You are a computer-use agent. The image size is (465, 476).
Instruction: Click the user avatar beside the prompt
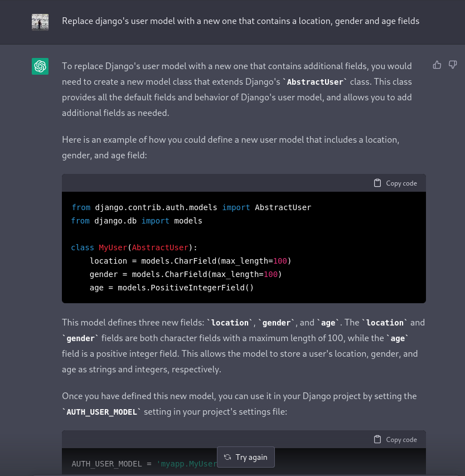(40, 22)
